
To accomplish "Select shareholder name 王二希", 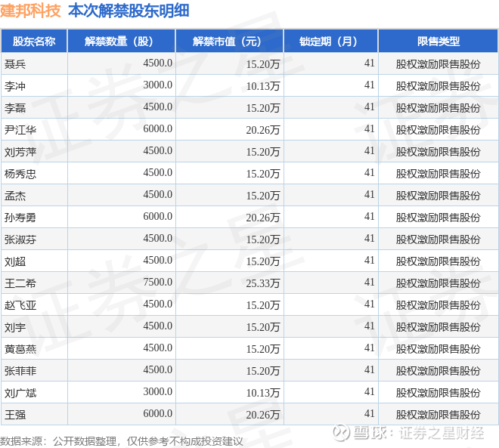I will tap(20, 283).
